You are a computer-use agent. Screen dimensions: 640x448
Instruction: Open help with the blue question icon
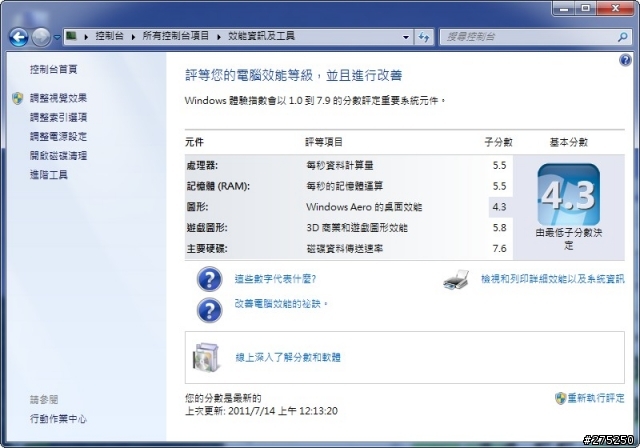tap(625, 60)
